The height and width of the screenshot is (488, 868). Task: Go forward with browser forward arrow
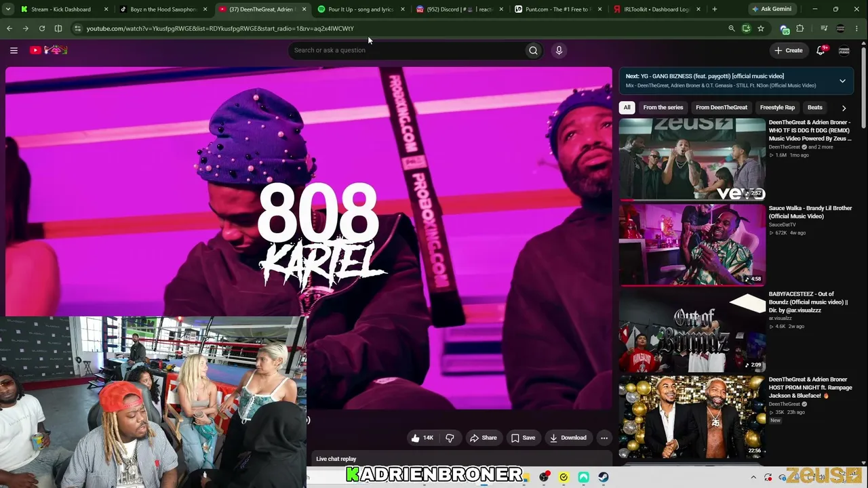26,28
